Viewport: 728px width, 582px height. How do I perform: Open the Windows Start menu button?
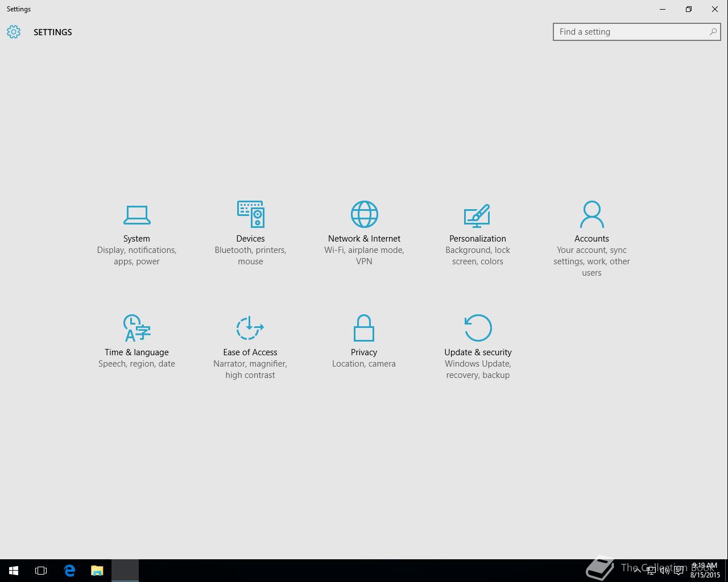pos(14,571)
